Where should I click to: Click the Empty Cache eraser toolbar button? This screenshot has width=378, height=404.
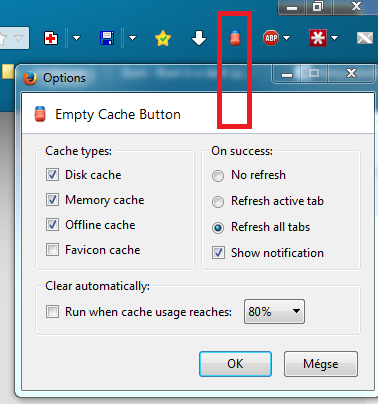pyautogui.click(x=235, y=38)
